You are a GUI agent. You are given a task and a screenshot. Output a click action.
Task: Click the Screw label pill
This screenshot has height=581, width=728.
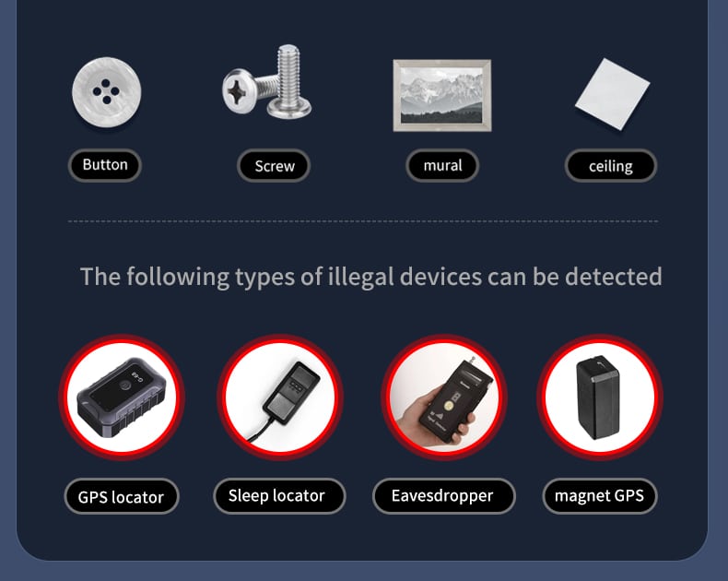coord(274,165)
